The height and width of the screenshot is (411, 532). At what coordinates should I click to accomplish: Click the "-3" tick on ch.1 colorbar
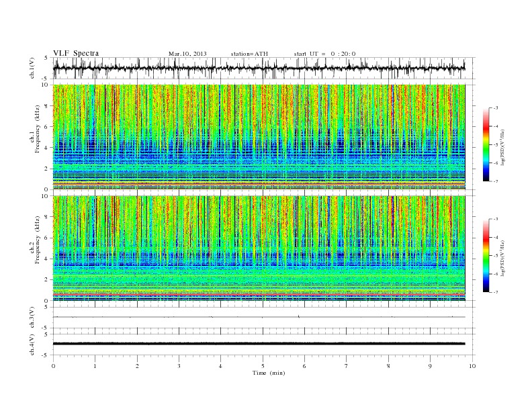tap(496, 108)
